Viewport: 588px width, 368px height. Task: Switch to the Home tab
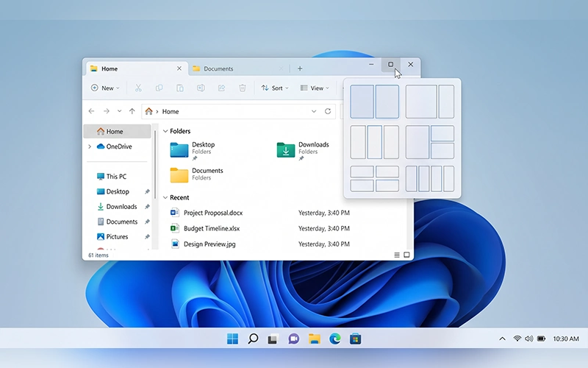[136, 68]
